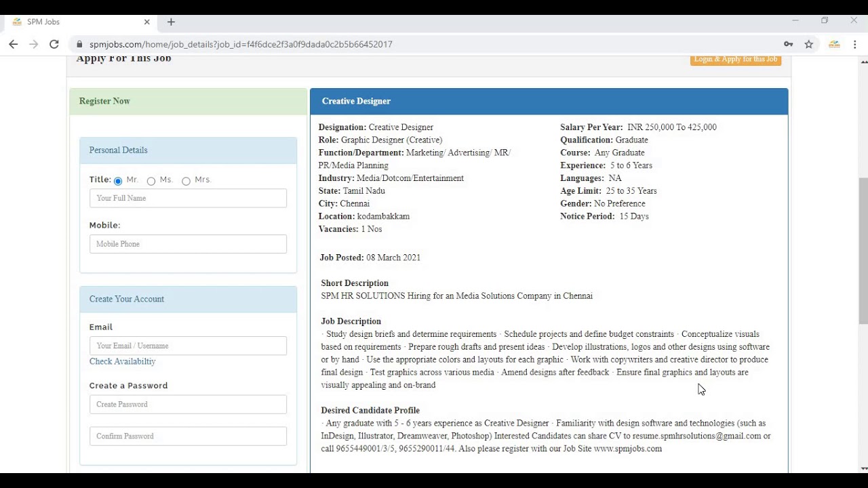The width and height of the screenshot is (868, 488).
Task: Focus the Email / Username field
Action: coord(188,346)
